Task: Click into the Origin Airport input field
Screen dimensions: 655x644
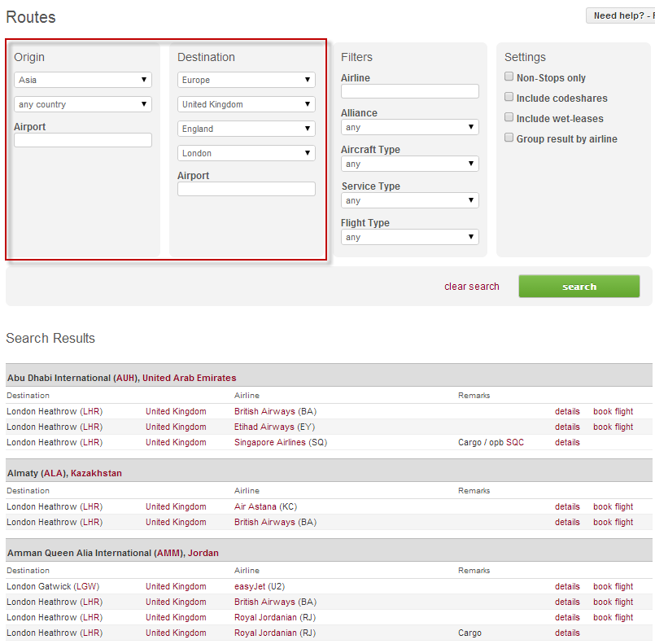Action: point(83,141)
